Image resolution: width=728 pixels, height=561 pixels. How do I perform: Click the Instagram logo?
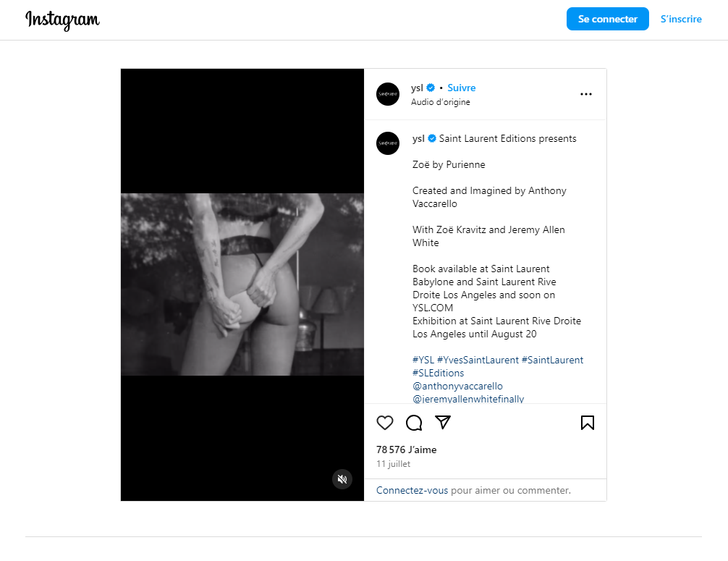[62, 20]
